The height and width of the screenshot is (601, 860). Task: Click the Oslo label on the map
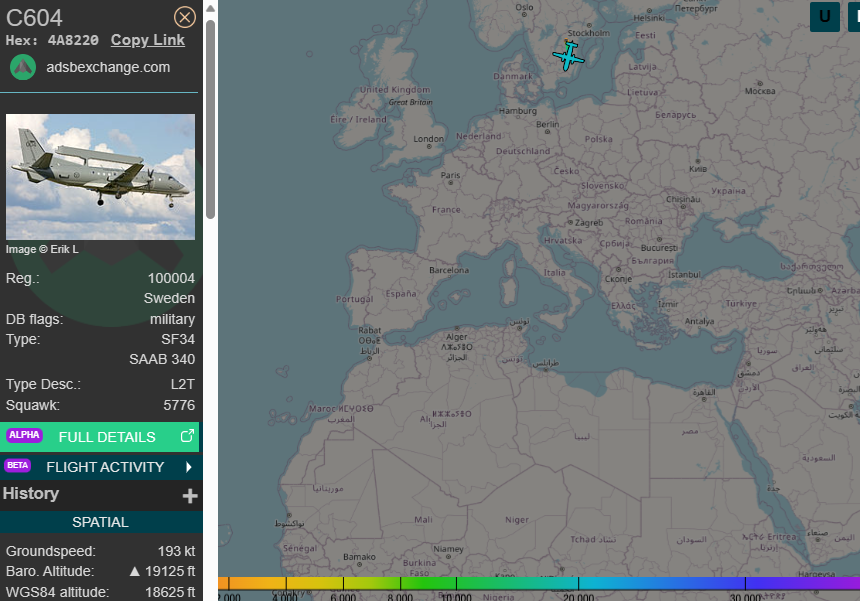(x=524, y=7)
